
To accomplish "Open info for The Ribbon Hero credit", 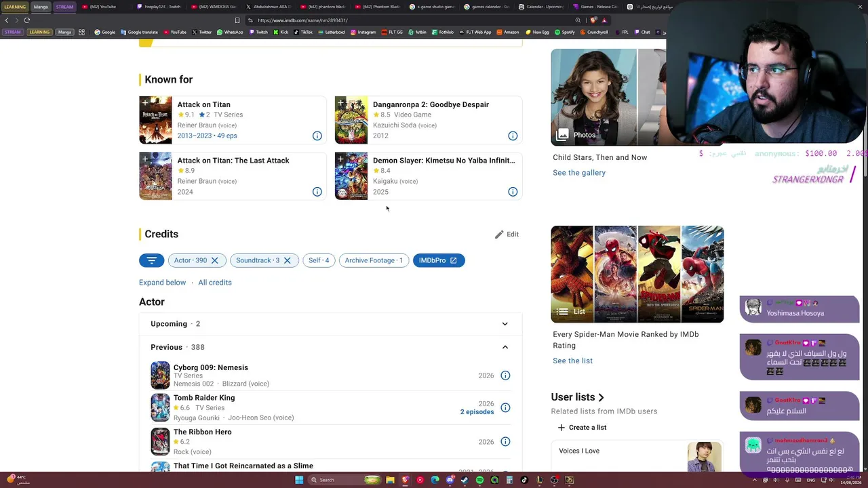I will click(x=505, y=442).
